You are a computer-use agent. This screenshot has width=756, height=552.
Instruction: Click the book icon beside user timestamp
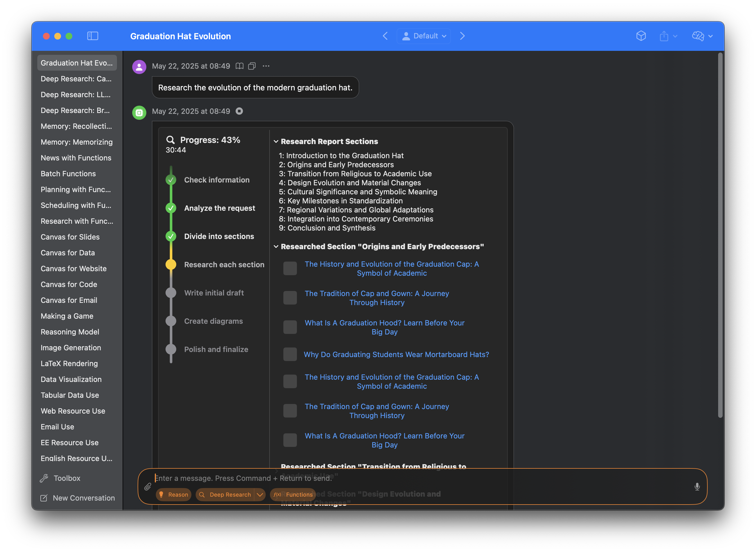click(239, 66)
